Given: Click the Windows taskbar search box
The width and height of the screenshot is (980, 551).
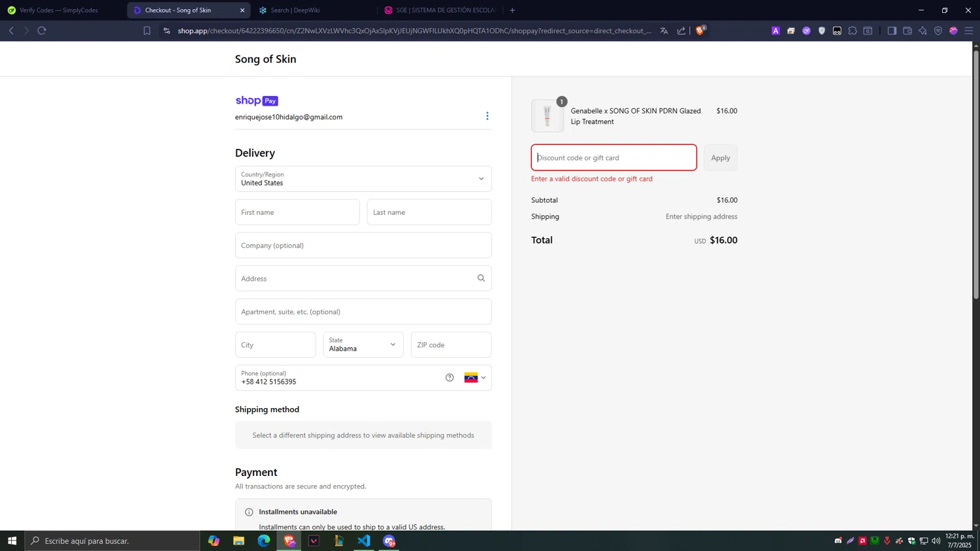Looking at the screenshot, I should [112, 541].
